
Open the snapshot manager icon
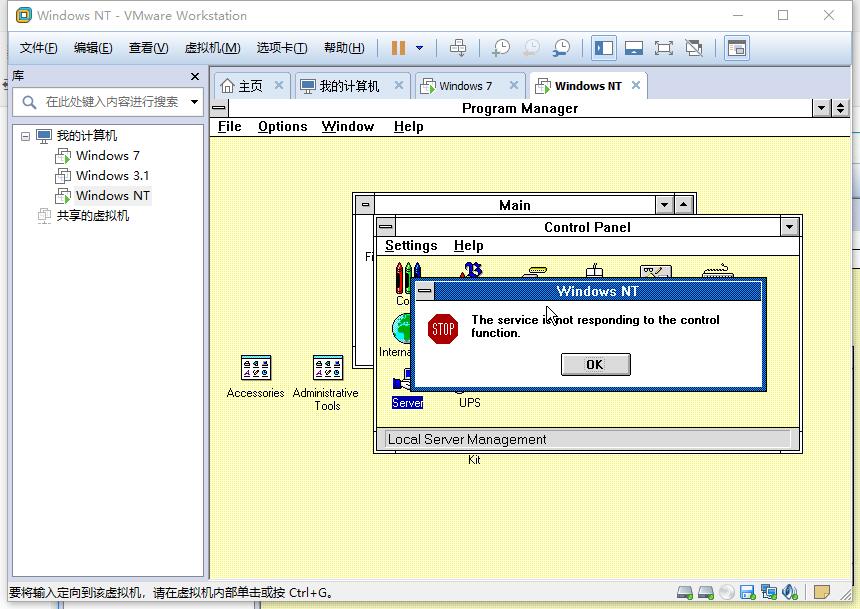(x=561, y=48)
